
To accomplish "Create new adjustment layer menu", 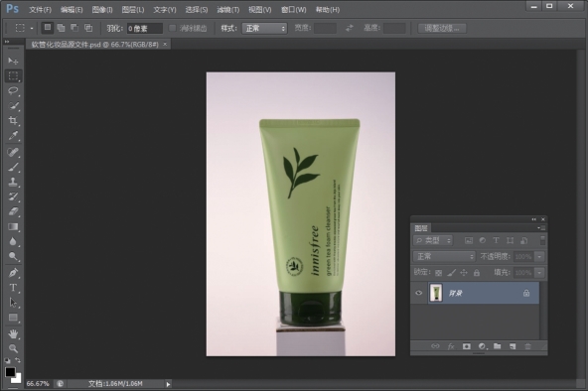I will [x=482, y=346].
